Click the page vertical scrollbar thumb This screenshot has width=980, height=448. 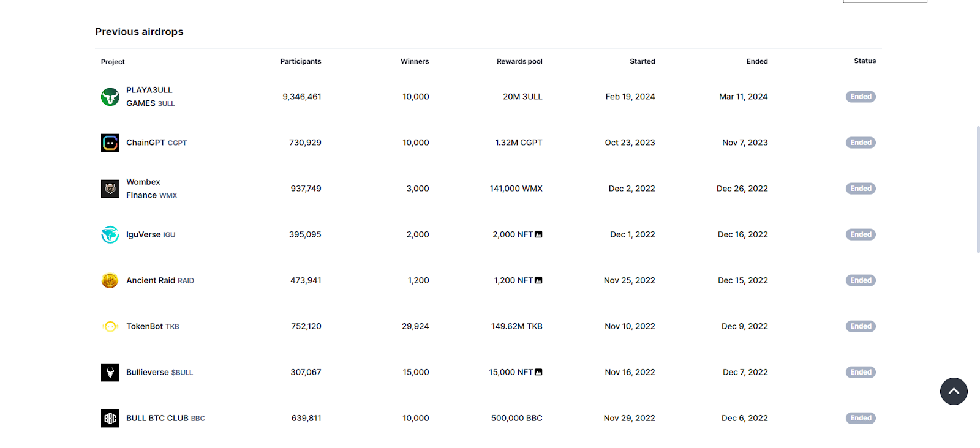click(x=978, y=189)
